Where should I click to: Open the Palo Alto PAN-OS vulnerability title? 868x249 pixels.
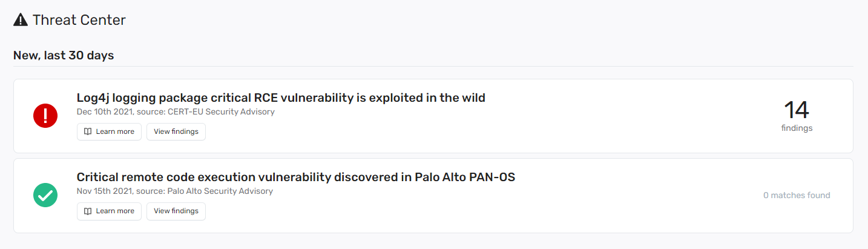(x=296, y=177)
